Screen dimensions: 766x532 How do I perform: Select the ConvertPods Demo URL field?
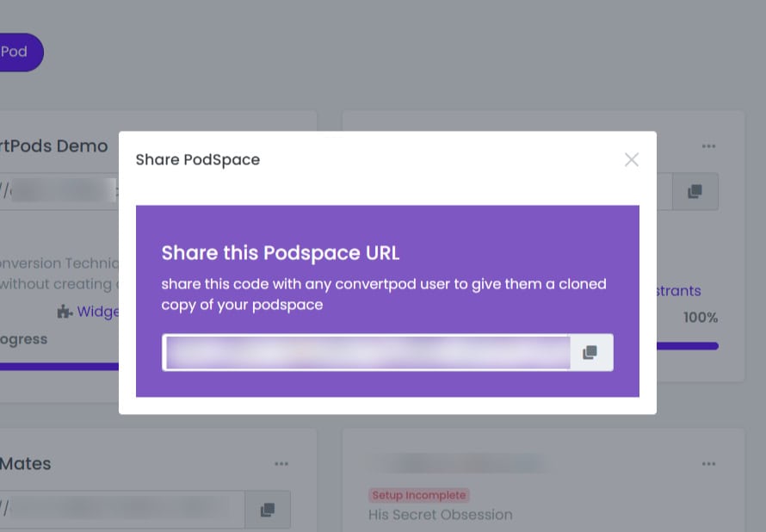tap(59, 191)
